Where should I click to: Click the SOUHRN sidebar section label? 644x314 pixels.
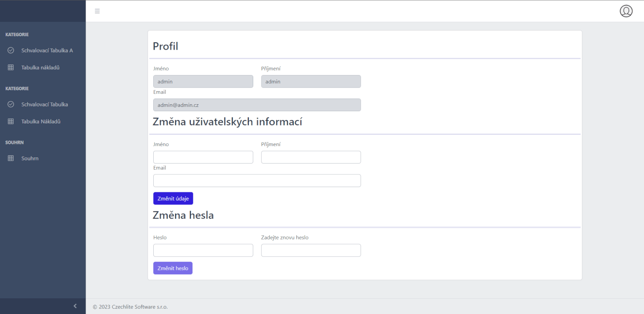[14, 143]
